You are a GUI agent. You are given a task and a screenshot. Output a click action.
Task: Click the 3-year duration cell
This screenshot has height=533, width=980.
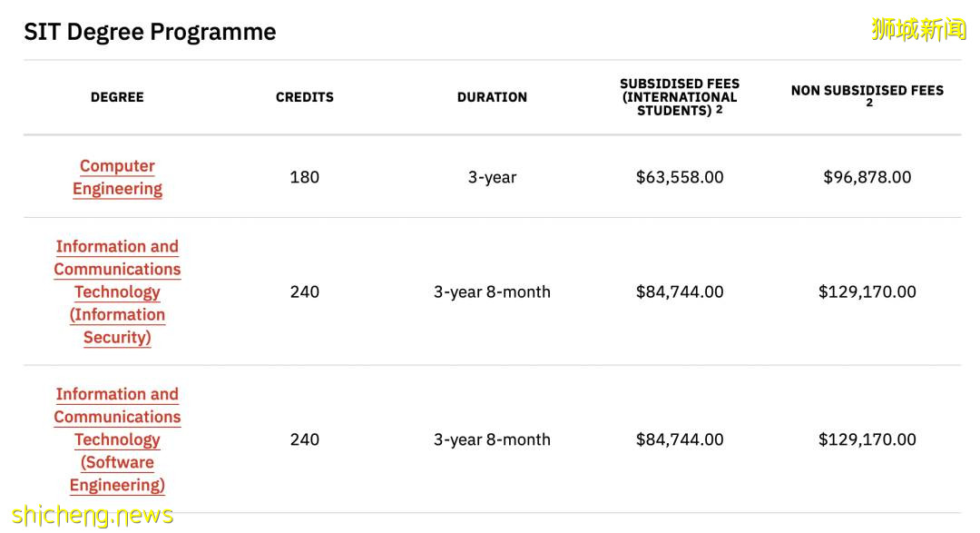coord(492,177)
